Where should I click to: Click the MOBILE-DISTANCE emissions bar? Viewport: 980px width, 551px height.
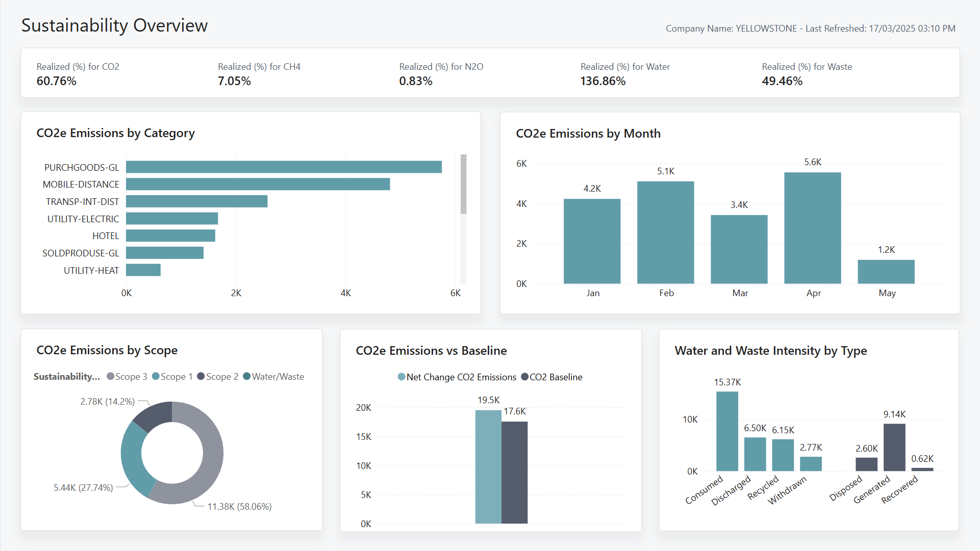click(x=258, y=184)
